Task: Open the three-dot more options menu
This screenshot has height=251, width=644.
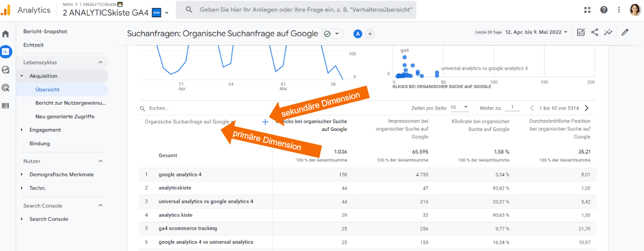Action: (618, 10)
